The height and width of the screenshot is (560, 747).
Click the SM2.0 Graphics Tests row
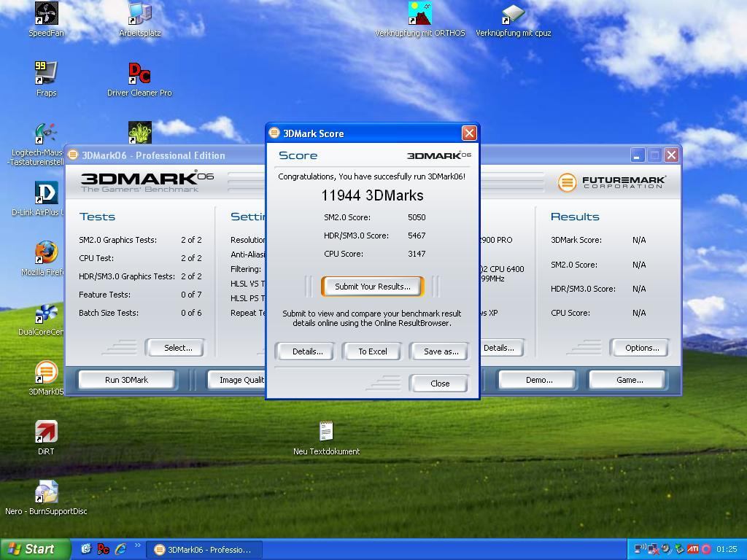pyautogui.click(x=140, y=239)
